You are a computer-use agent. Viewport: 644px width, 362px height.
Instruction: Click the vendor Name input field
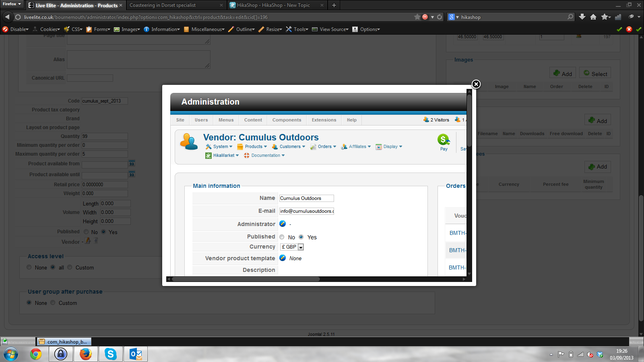[x=306, y=198]
